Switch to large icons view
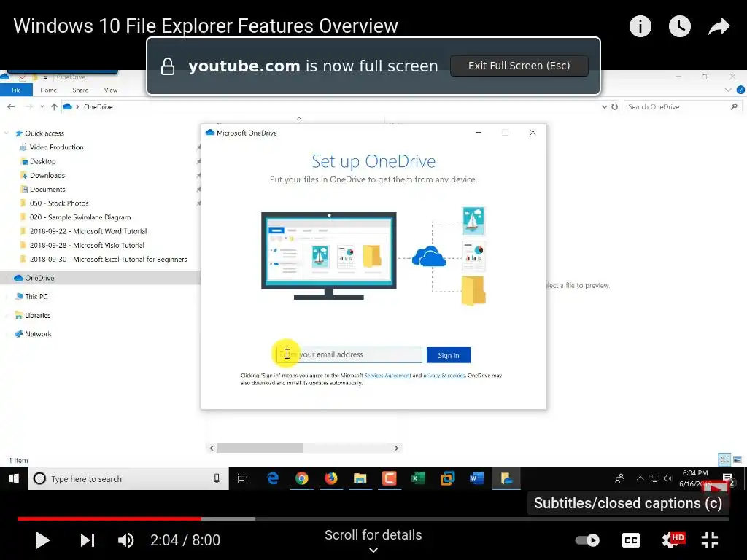 (737, 460)
